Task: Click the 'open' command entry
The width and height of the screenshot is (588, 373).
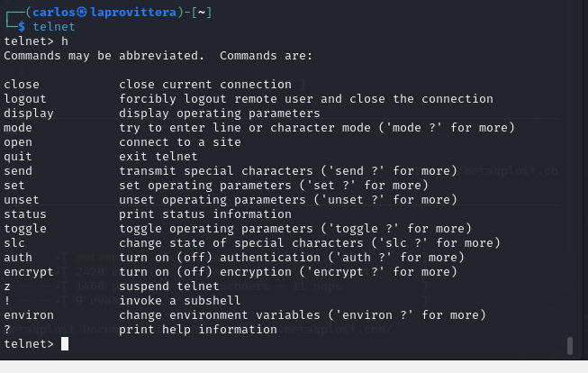Action: point(18,142)
